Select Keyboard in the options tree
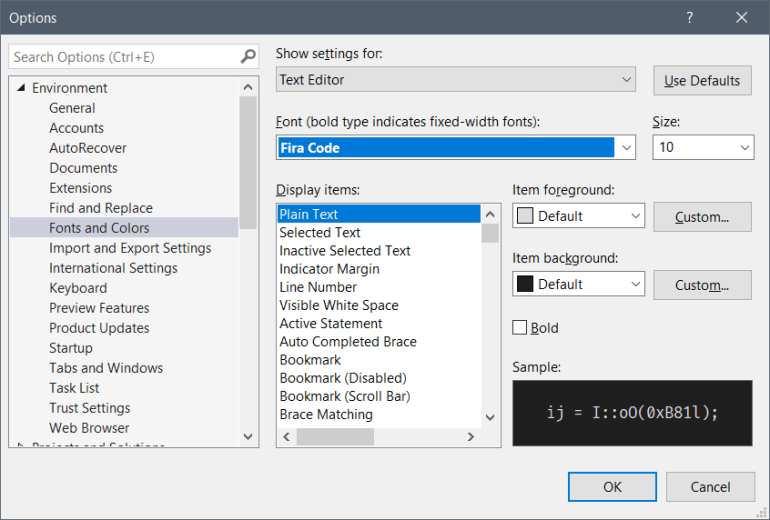 click(x=78, y=288)
